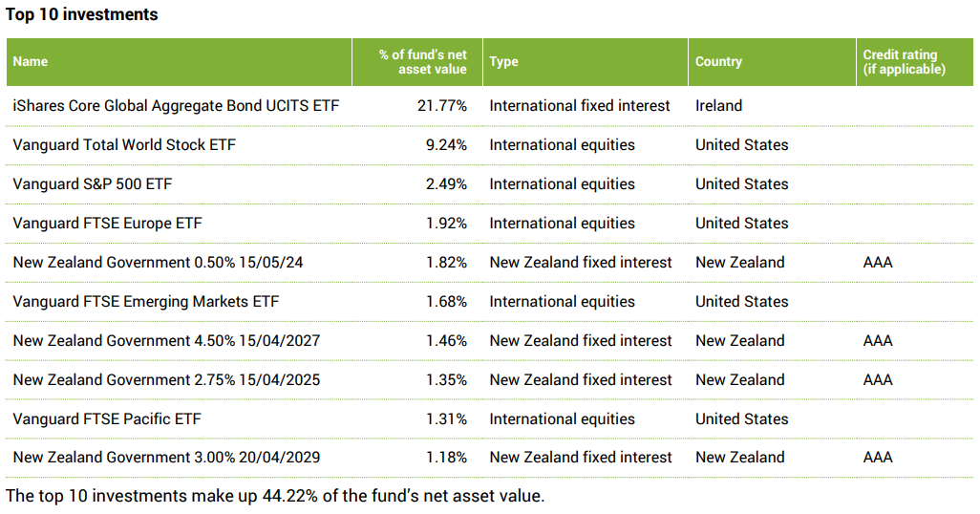Image resolution: width=980 pixels, height=514 pixels.
Task: Click New Zealand Government 0.50% 15/05/24
Action: pos(158,262)
